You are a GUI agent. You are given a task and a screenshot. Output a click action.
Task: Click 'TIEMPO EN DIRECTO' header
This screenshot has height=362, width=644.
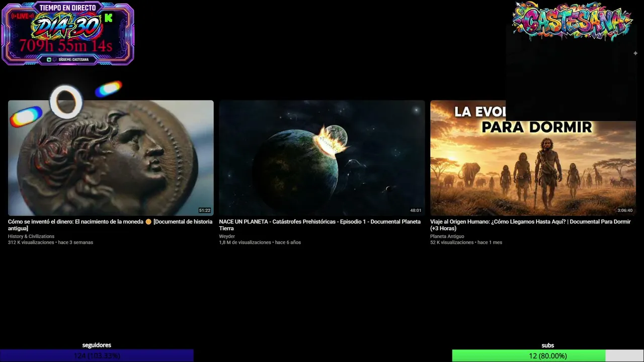click(68, 8)
